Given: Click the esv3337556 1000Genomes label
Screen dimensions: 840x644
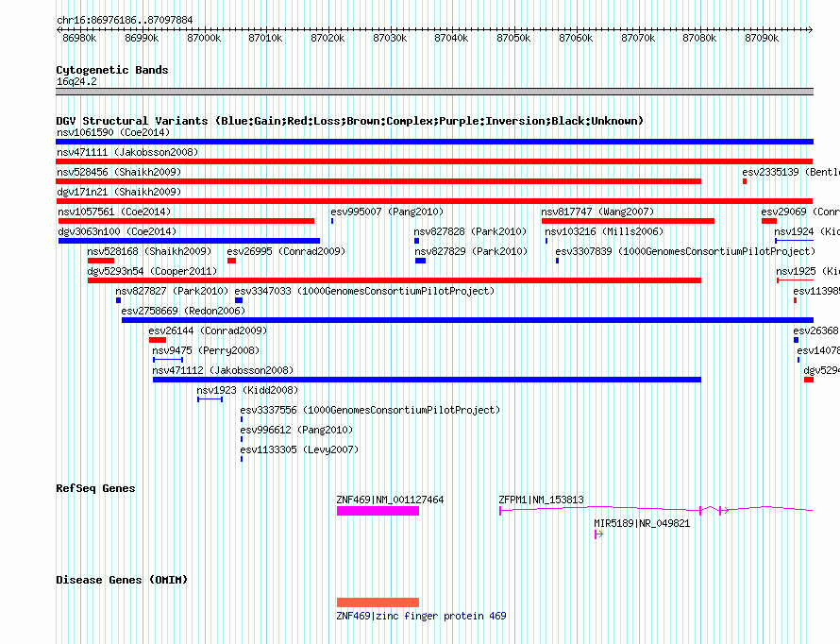Looking at the screenshot, I should point(370,410).
